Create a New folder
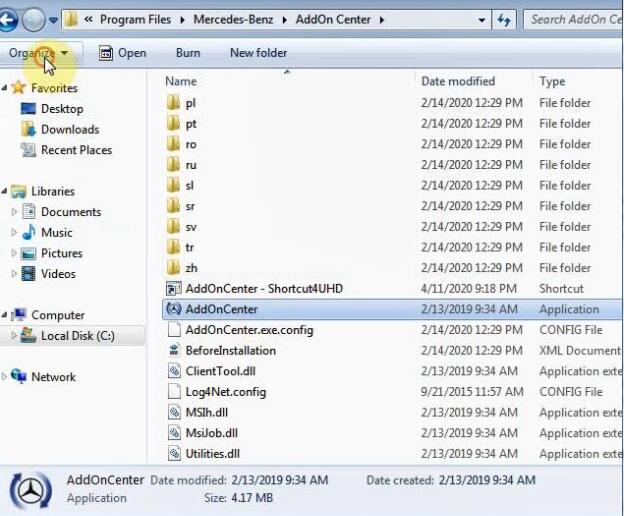The height and width of the screenshot is (516, 624). coord(258,53)
